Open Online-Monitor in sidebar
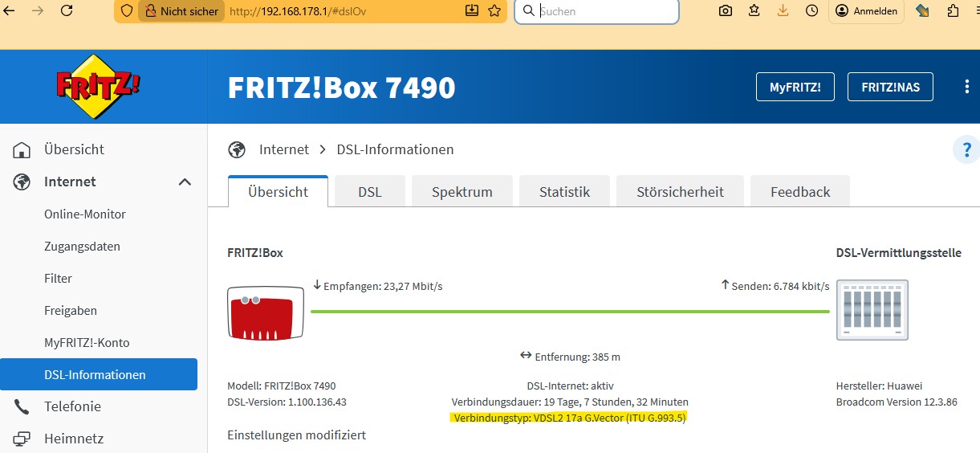 coord(85,214)
